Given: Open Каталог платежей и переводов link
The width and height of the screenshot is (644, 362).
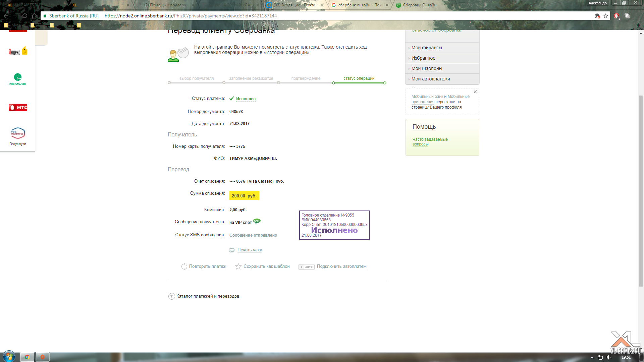Looking at the screenshot, I should pos(208,296).
